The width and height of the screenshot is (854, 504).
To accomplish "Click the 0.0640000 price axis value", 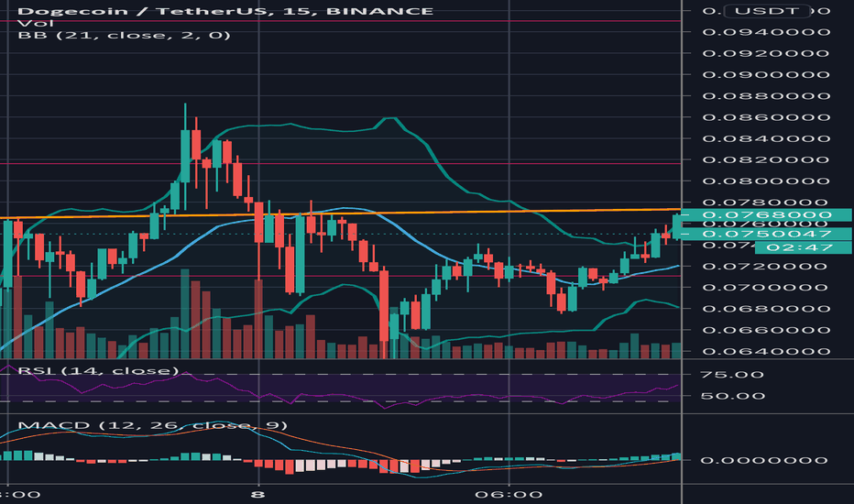I will pos(766,352).
